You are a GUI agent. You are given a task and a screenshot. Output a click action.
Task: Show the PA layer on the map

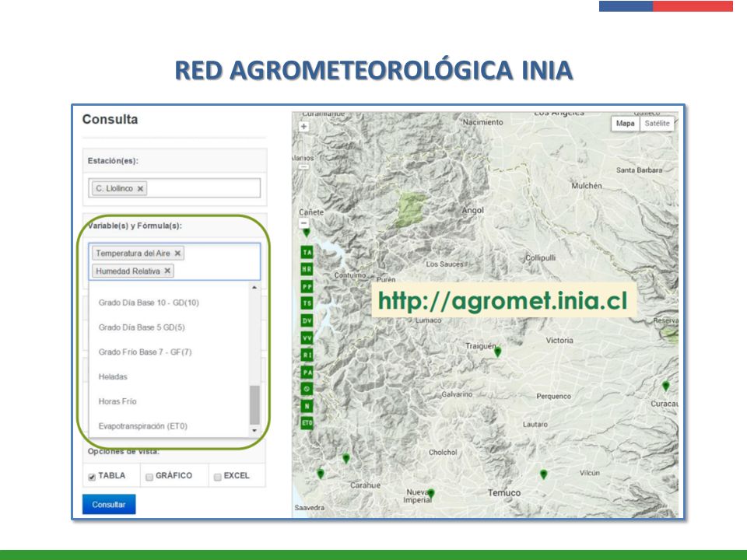(x=307, y=372)
